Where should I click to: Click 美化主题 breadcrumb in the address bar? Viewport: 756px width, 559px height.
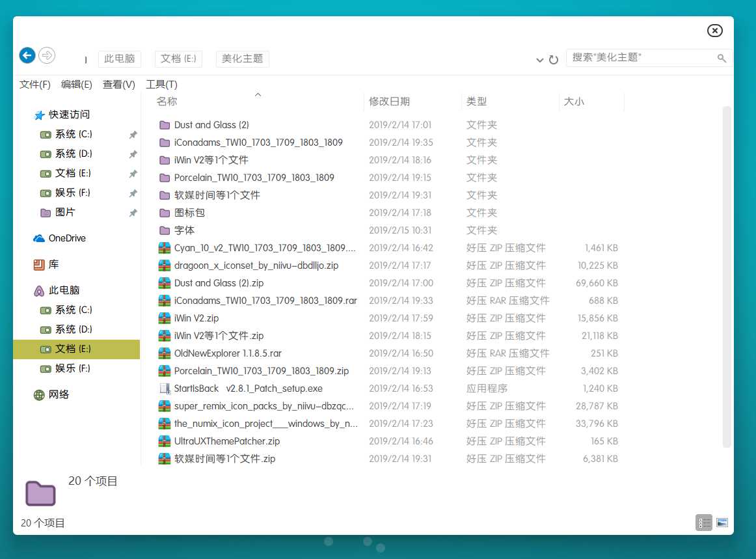click(x=243, y=59)
